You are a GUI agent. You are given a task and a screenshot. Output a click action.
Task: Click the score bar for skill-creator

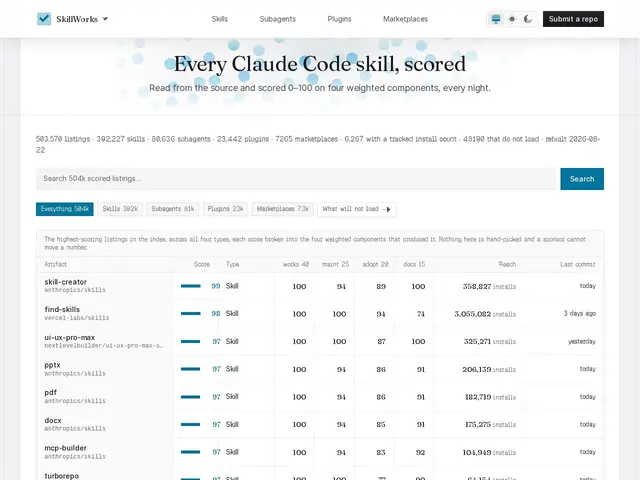click(191, 286)
